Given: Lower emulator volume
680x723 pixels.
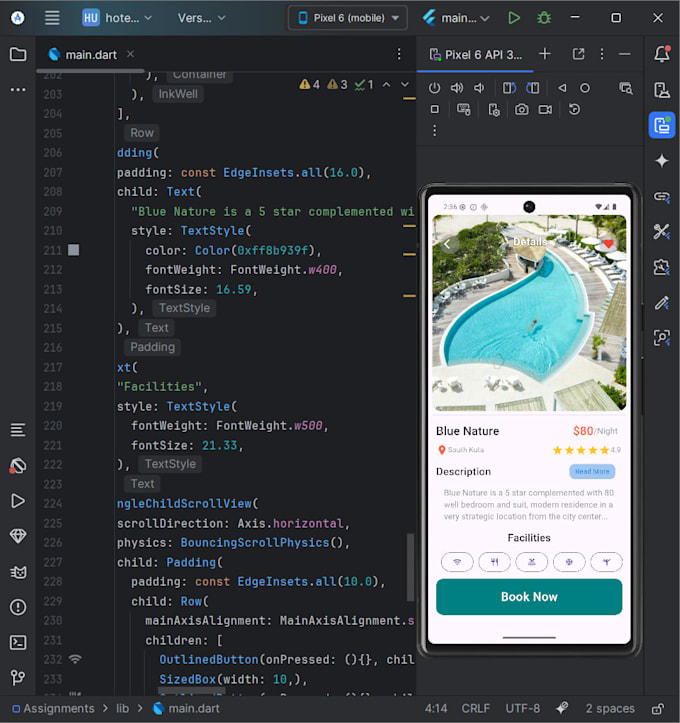Looking at the screenshot, I should point(479,88).
